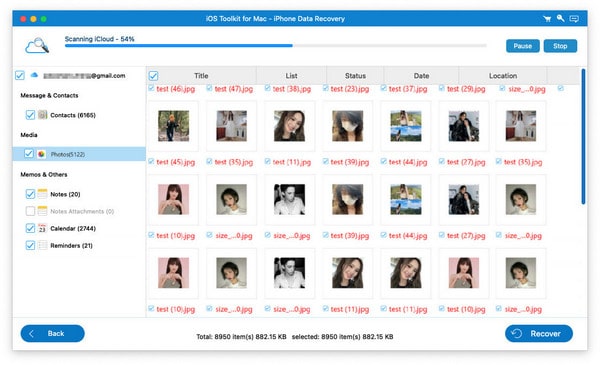This screenshot has width=600, height=365.
Task: Click the Reminders list icon
Action: [42, 245]
